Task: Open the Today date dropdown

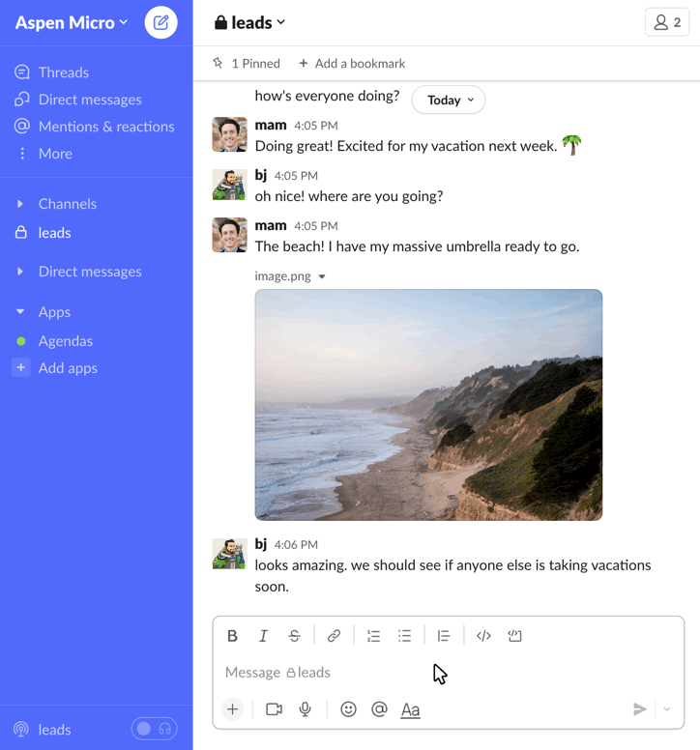Action: click(449, 100)
